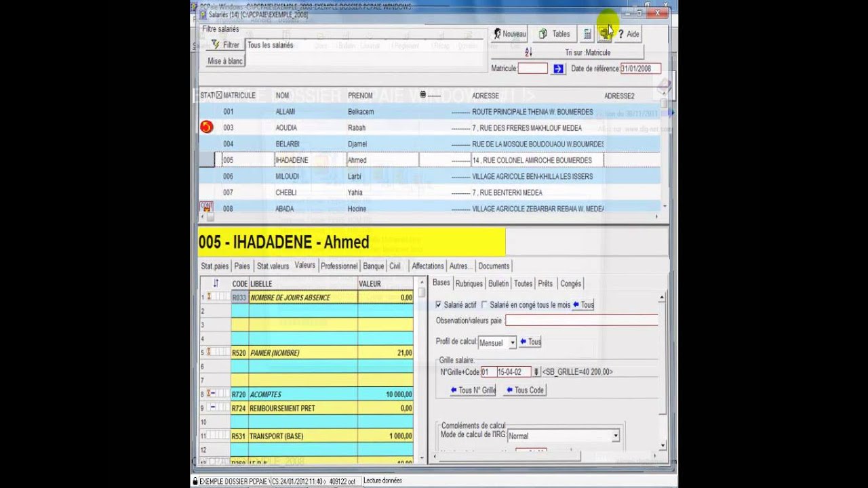
Task: Select employee row 006 MILOUDI
Action: (430, 176)
